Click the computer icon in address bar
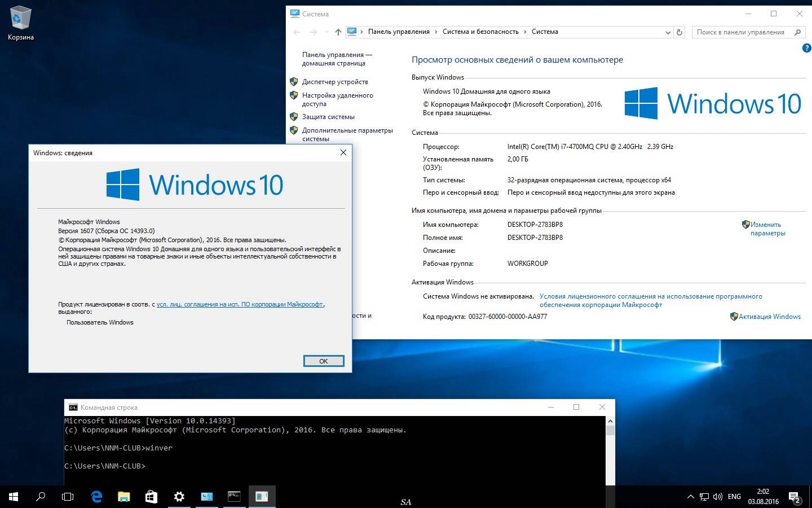The height and width of the screenshot is (508, 812). [352, 32]
